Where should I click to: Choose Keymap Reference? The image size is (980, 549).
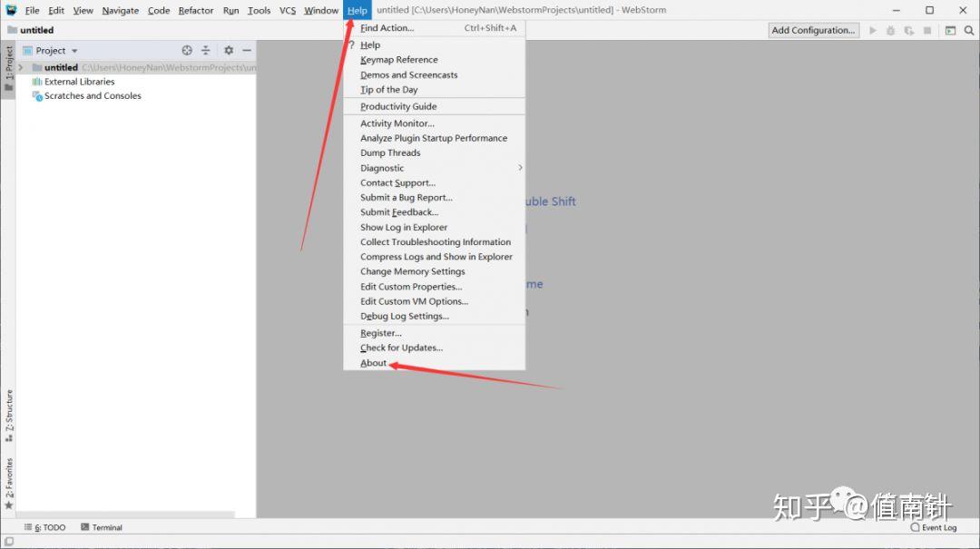435,60
